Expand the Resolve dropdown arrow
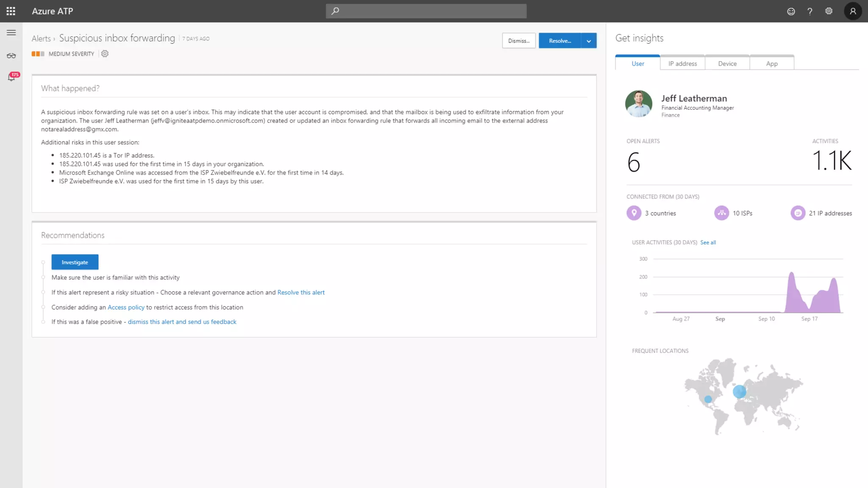Image resolution: width=868 pixels, height=488 pixels. 589,41
